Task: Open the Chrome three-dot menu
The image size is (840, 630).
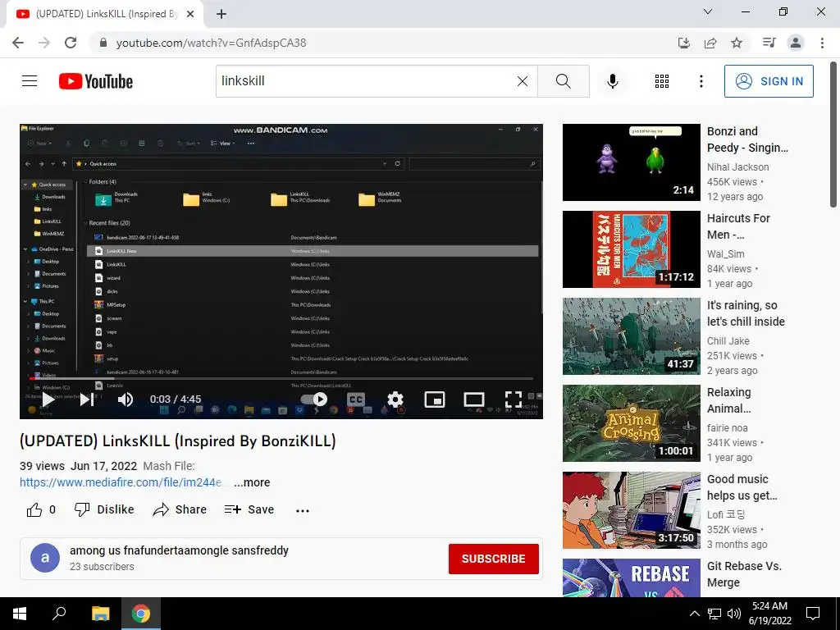Action: tap(822, 43)
